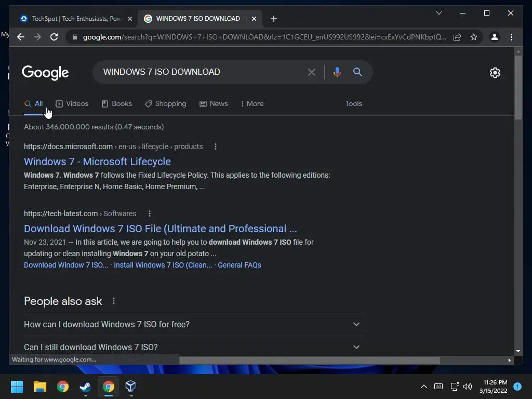Open network status tray icon
The width and height of the screenshot is (532, 399).
[x=455, y=387]
